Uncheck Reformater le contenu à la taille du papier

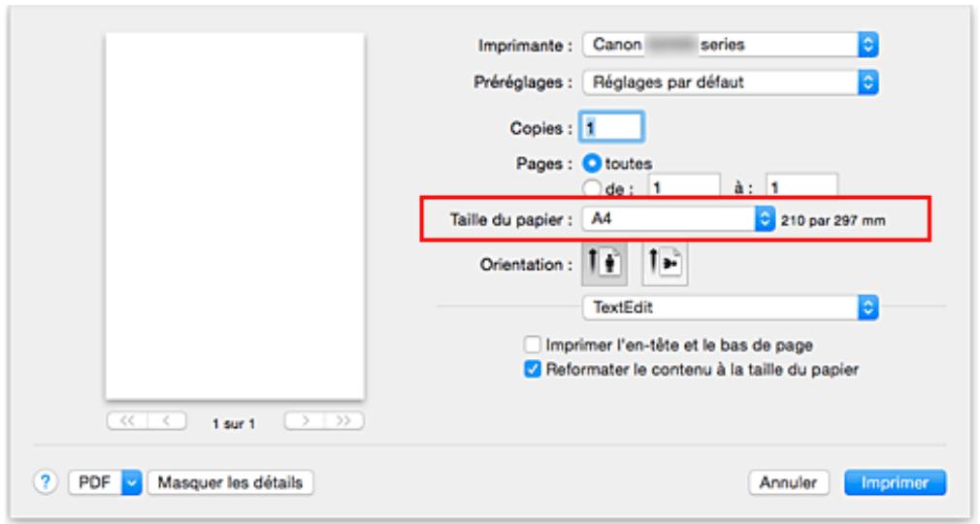pos(532,368)
